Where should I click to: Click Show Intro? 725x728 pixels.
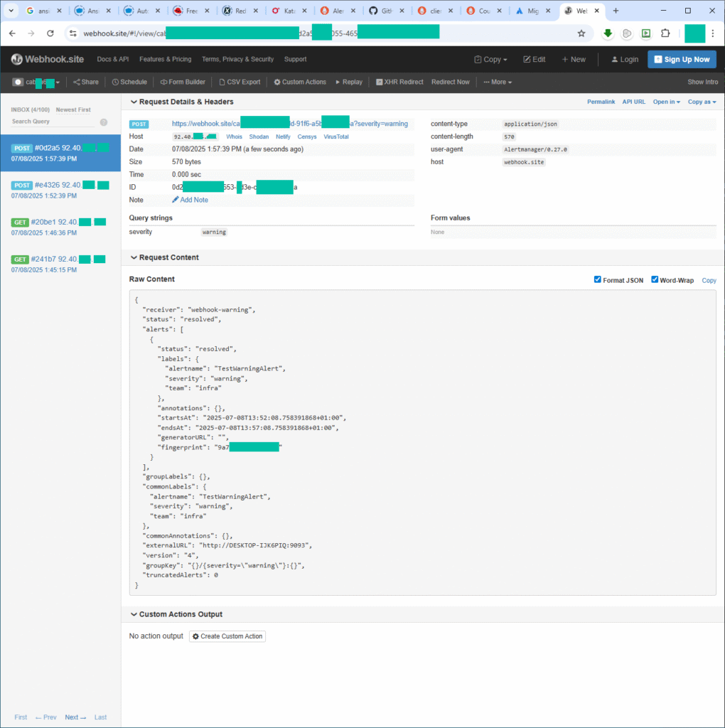pyautogui.click(x=703, y=82)
